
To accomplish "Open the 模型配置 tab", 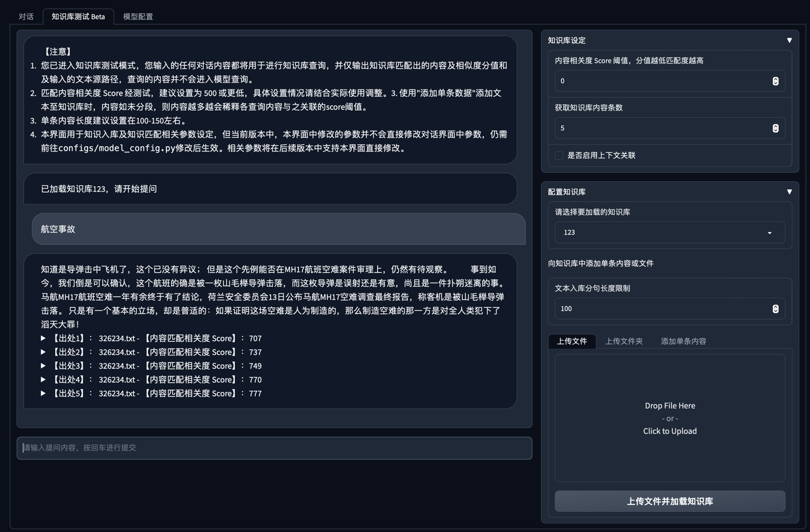I will (x=138, y=16).
